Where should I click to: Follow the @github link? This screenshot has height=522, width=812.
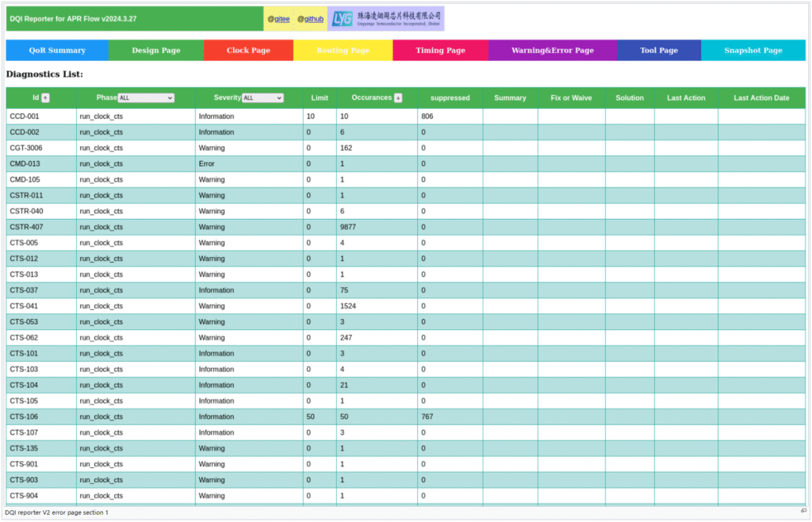point(310,19)
